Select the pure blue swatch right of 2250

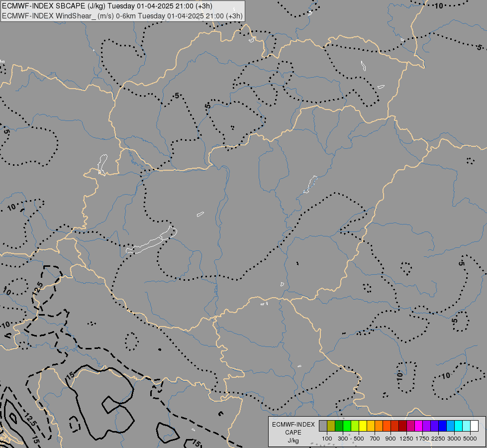[x=443, y=426]
